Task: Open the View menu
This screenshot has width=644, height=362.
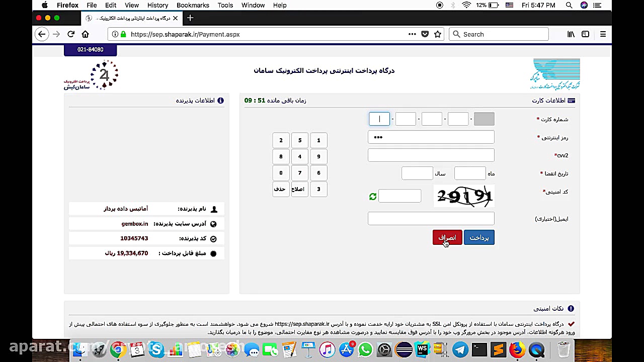Action: 132,5
